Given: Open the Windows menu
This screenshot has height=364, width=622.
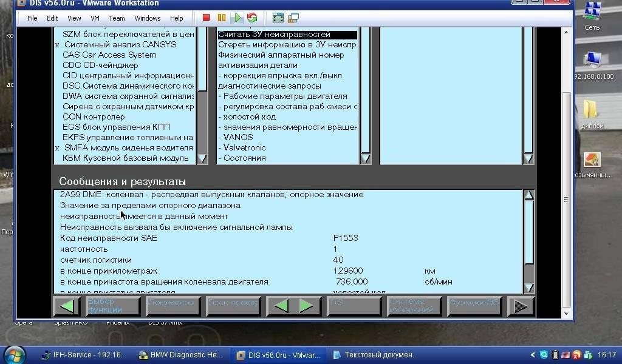Looking at the screenshot, I should 147,18.
